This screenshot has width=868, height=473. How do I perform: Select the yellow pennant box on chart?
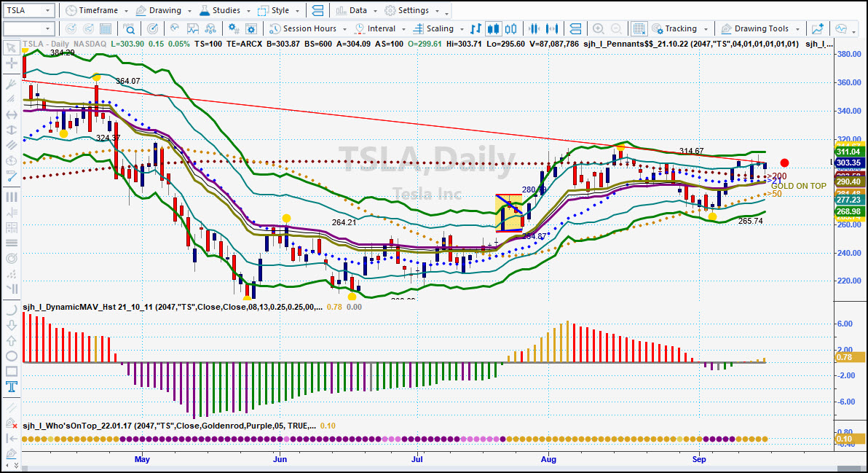coord(509,213)
